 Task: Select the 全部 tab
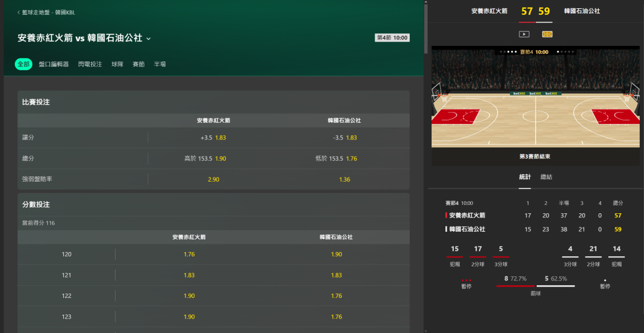[23, 64]
